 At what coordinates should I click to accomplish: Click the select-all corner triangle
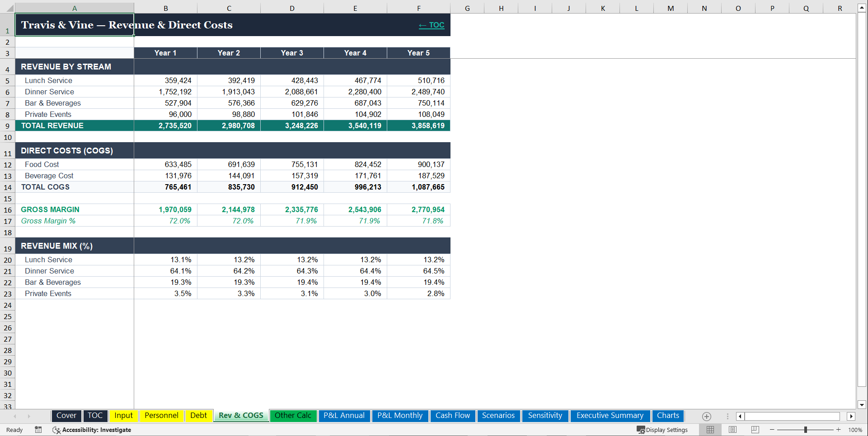click(9, 8)
